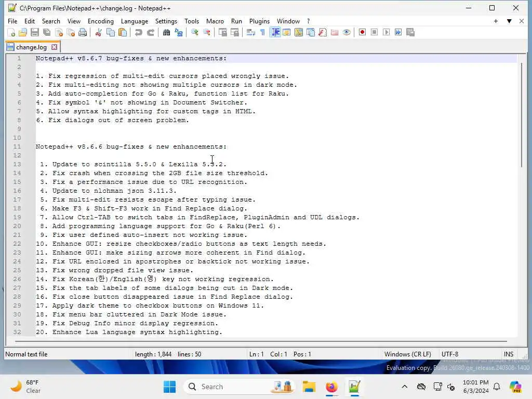Open Find with the binoculars icon
532x399 pixels.
click(166, 33)
